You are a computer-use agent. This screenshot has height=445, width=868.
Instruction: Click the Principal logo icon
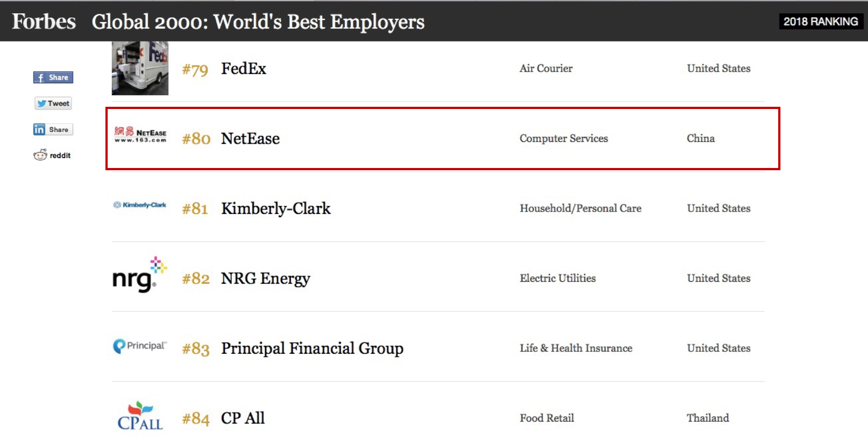pyautogui.click(x=139, y=346)
